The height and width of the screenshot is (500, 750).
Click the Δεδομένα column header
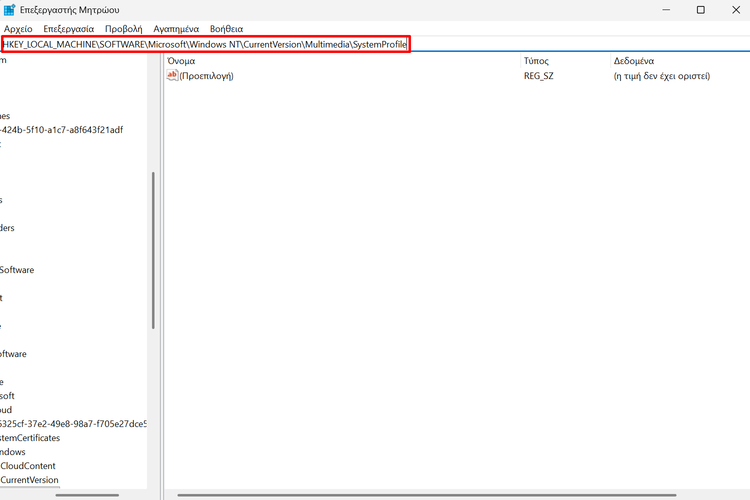(x=634, y=61)
